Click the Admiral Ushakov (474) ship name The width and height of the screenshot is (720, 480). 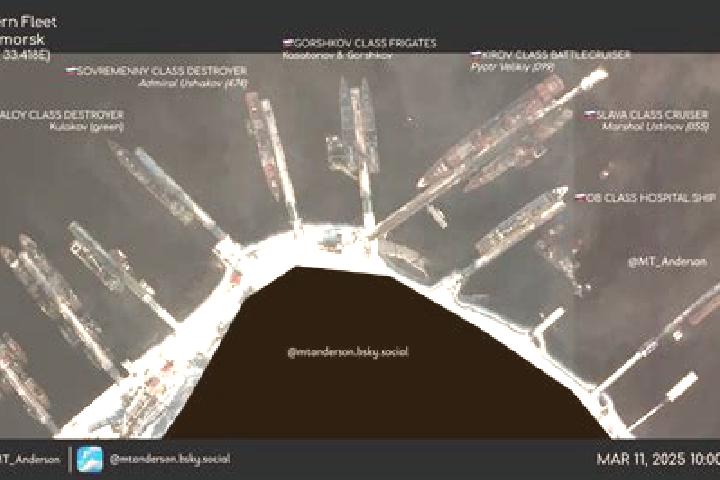click(193, 83)
